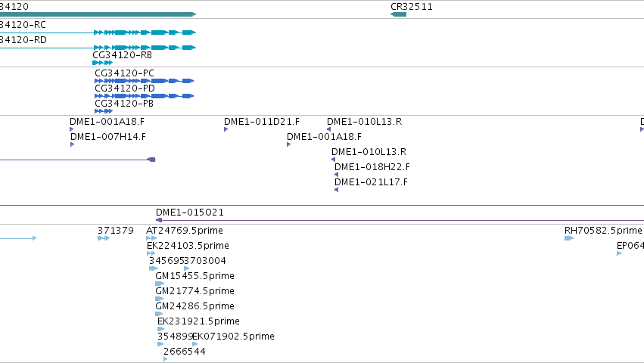Select the light blue RH70582.5prime EST arrow

pos(569,238)
